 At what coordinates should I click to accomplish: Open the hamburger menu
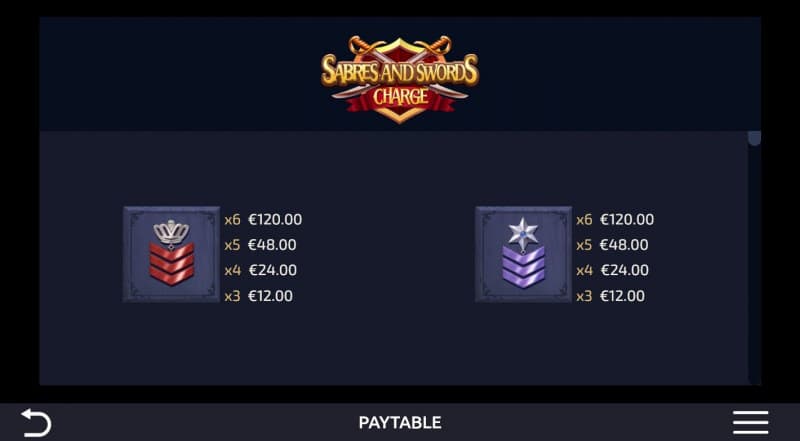[x=750, y=422]
